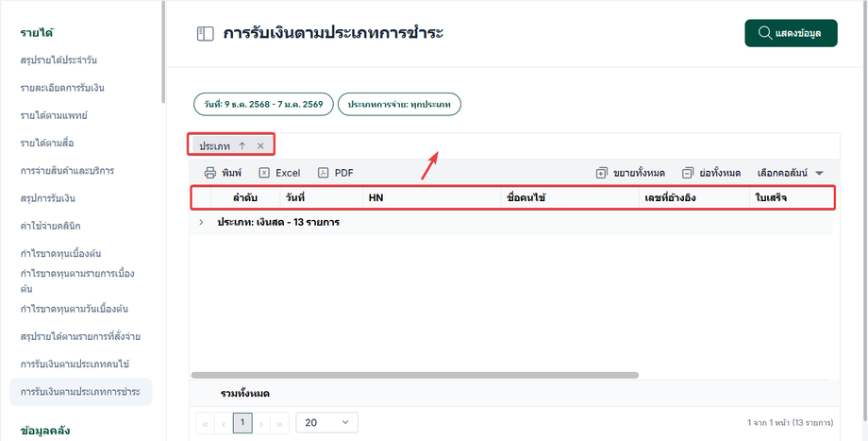Click the รายได้ section heading
Screen dimensions: 868x441
point(37,33)
